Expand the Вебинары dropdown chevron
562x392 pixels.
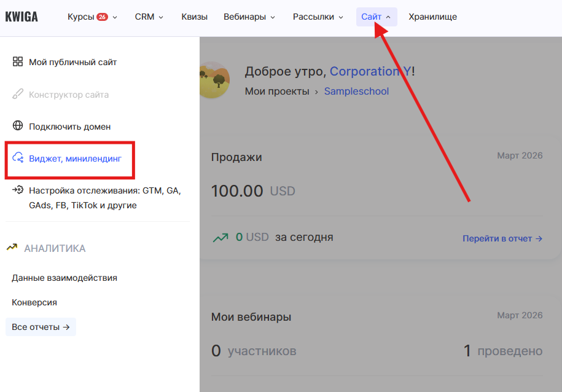pos(273,17)
